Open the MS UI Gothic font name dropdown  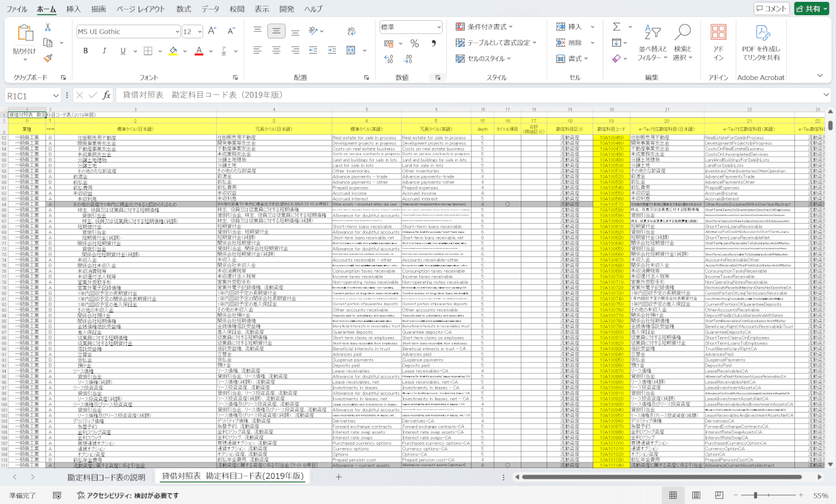(176, 31)
